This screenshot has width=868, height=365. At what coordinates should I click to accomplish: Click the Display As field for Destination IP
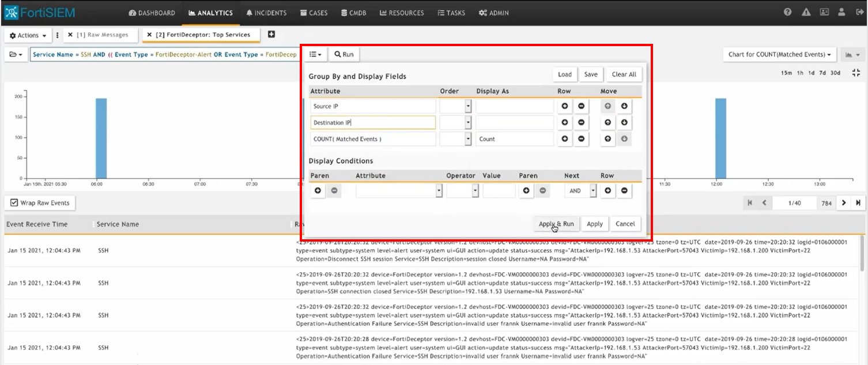coord(514,123)
